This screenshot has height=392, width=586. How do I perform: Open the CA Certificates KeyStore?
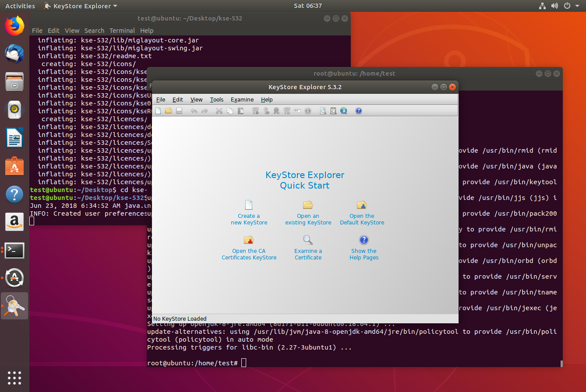(x=249, y=248)
